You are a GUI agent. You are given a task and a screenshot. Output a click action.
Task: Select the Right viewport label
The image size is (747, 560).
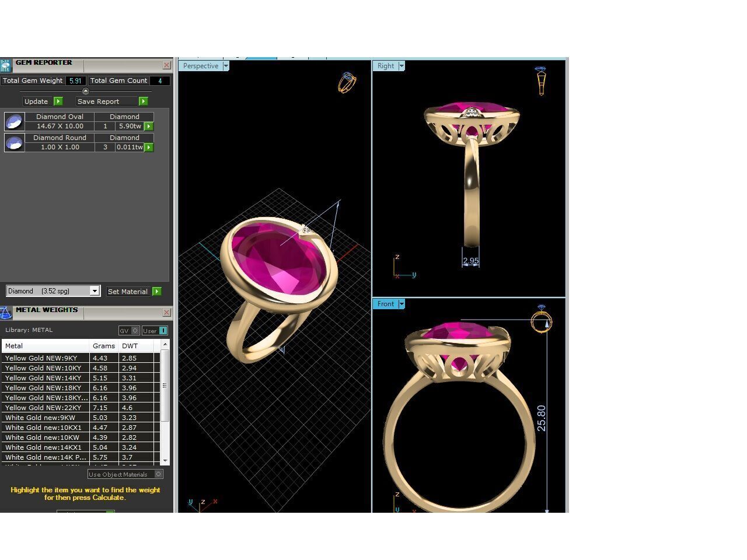pos(385,66)
